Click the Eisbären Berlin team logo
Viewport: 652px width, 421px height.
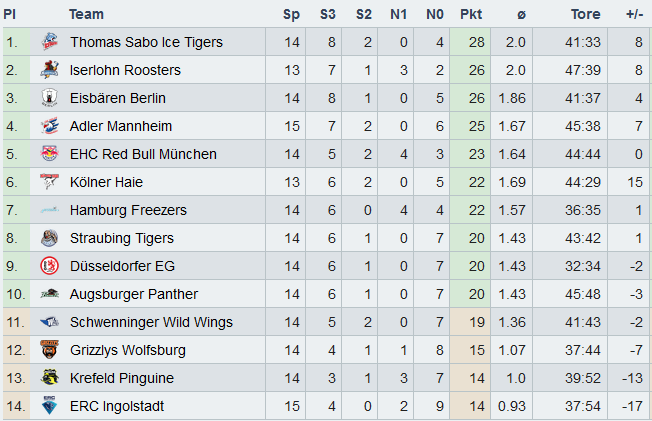[x=50, y=98]
